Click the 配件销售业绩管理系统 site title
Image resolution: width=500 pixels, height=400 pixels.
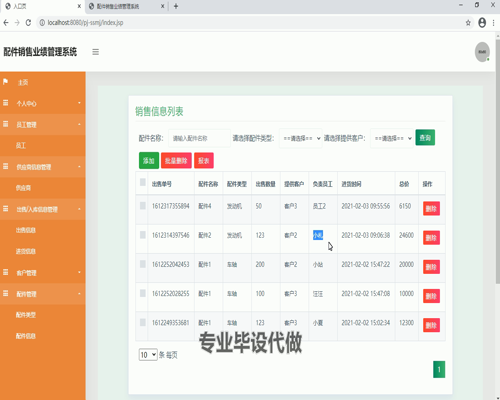tap(40, 52)
